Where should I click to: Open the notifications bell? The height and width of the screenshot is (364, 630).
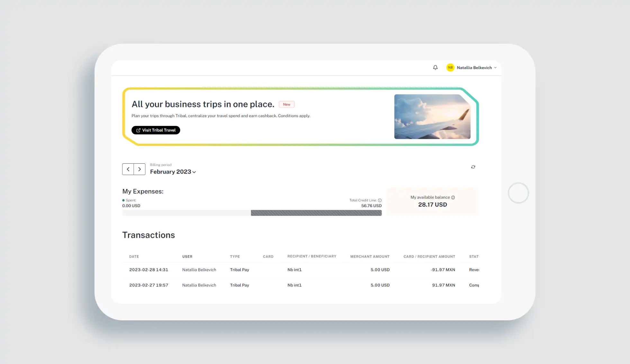[435, 67]
